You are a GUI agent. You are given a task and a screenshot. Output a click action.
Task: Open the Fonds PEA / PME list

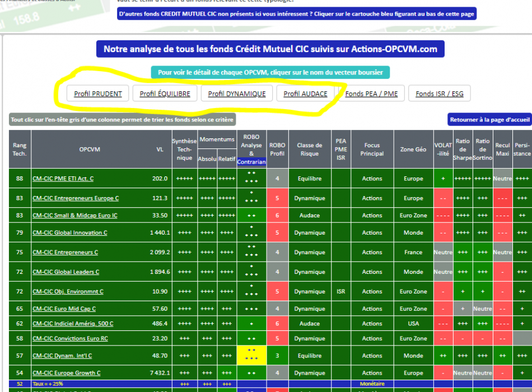(x=371, y=94)
